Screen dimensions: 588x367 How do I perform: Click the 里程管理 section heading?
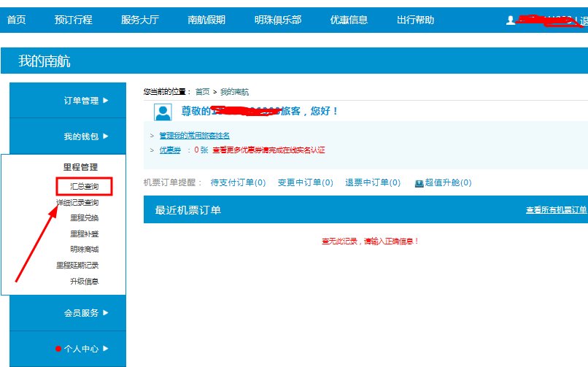(x=80, y=167)
